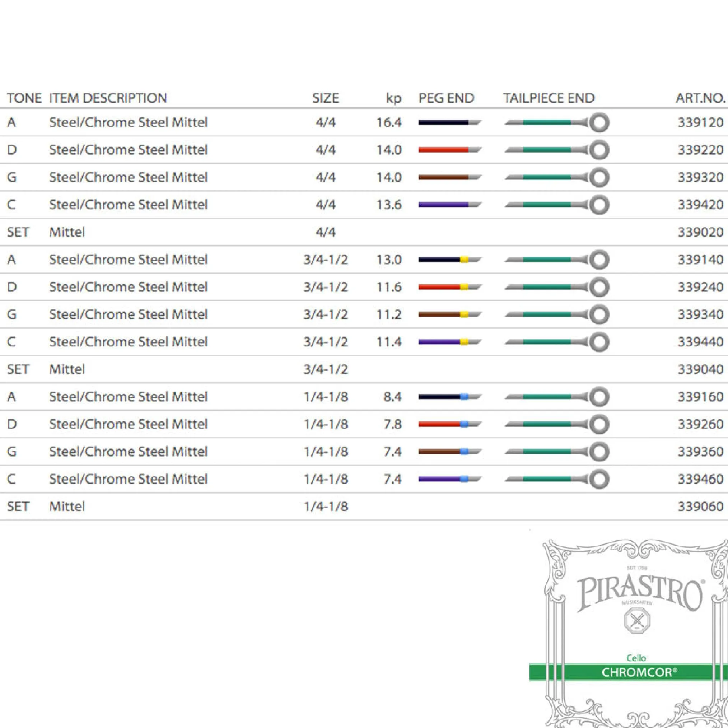
Task: Click the black-yellow peg end for 339140
Action: (449, 260)
